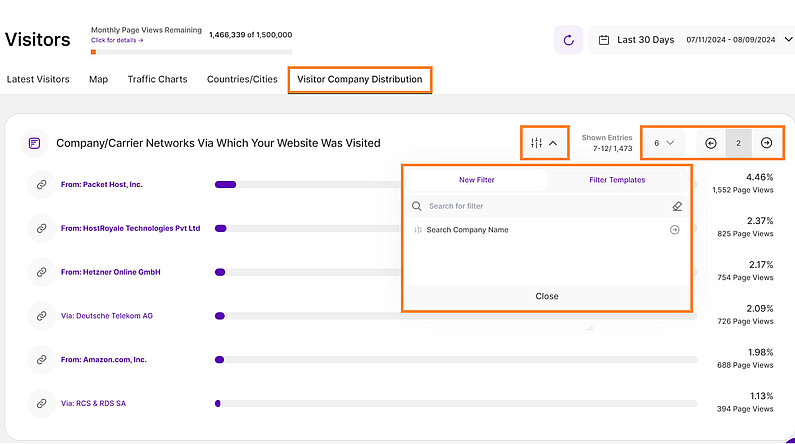Viewport: 795px width, 444px height.
Task: Expand the entries-per-page dropdown showing 6
Action: coord(664,143)
